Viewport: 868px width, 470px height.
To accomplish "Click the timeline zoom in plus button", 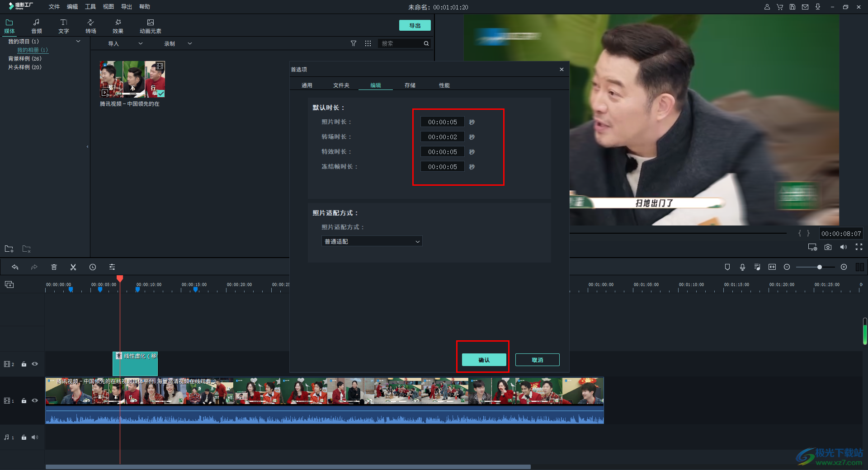I will click(x=844, y=267).
